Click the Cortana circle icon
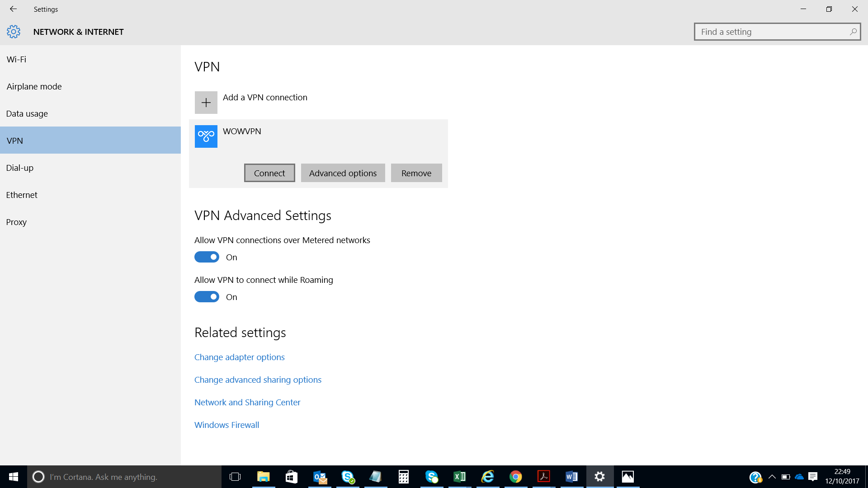The height and width of the screenshot is (488, 868). tap(38, 477)
